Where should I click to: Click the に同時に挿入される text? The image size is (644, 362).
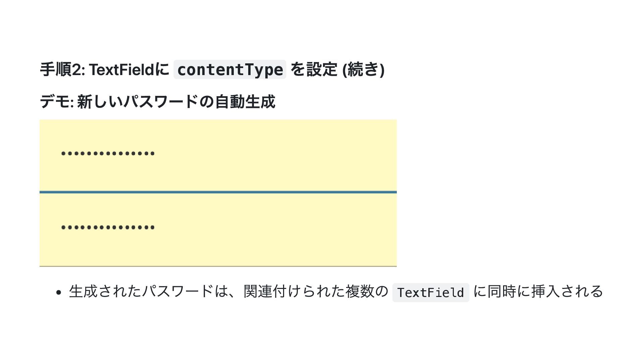coord(538,291)
